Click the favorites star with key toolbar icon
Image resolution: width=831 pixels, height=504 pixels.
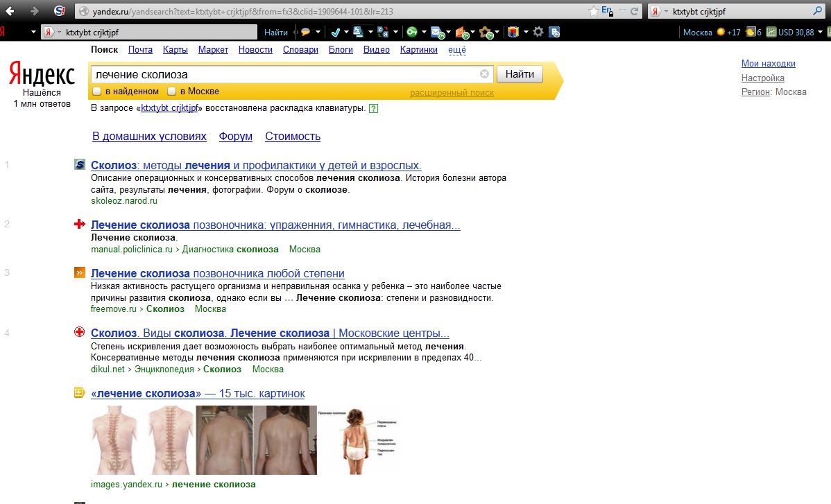(486, 33)
